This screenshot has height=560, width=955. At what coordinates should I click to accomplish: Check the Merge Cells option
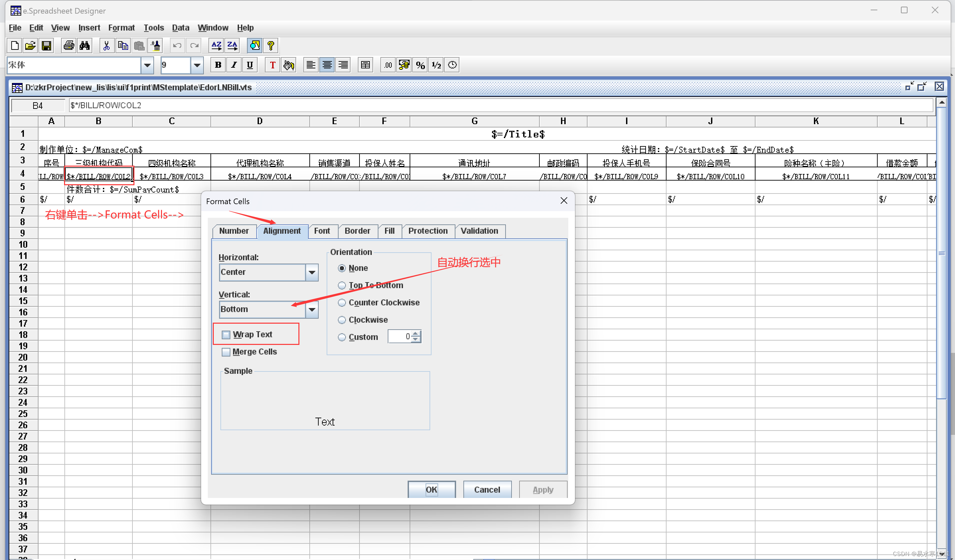(226, 352)
